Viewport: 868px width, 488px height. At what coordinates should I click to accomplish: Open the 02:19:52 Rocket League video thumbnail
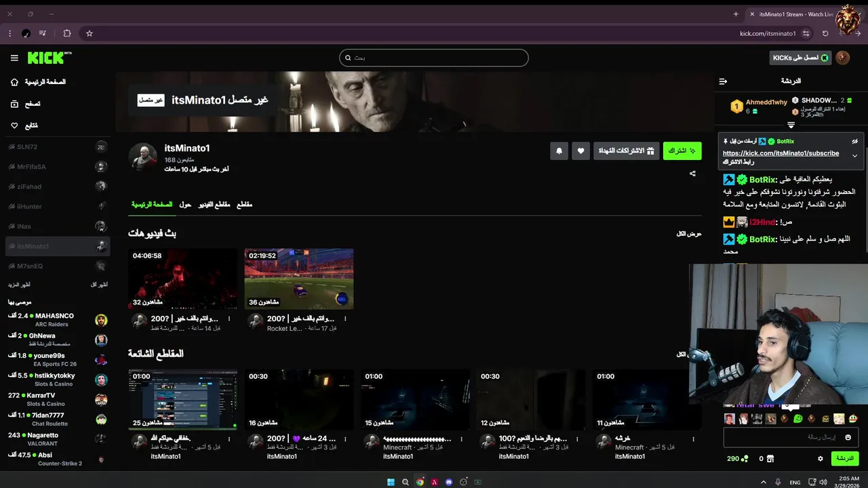click(x=299, y=279)
